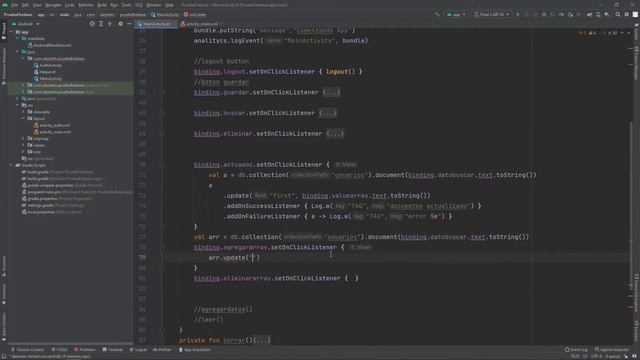This screenshot has width=640, height=360.
Task: Click the Attach Debugger toolbar icon
Action: pos(570,14)
